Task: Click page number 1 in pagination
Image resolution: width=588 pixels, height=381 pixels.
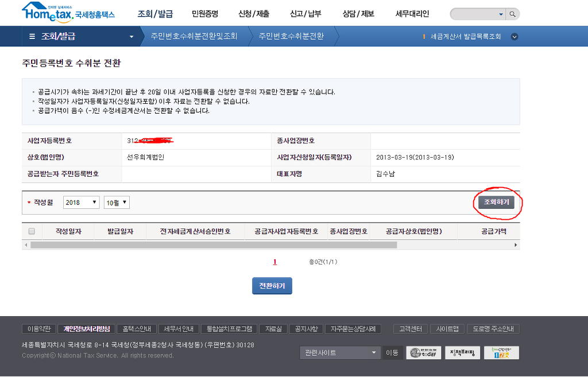Action: click(275, 262)
